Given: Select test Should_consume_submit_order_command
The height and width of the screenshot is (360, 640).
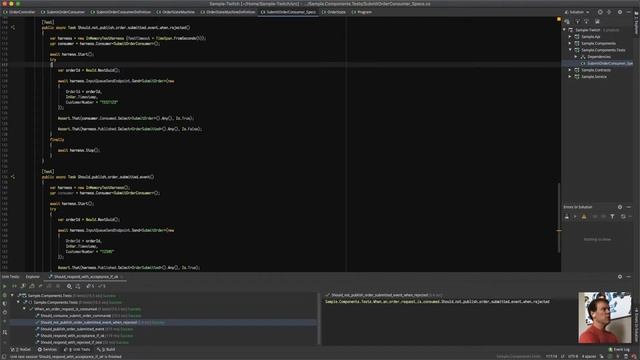Looking at the screenshot, I should [x=76, y=316].
